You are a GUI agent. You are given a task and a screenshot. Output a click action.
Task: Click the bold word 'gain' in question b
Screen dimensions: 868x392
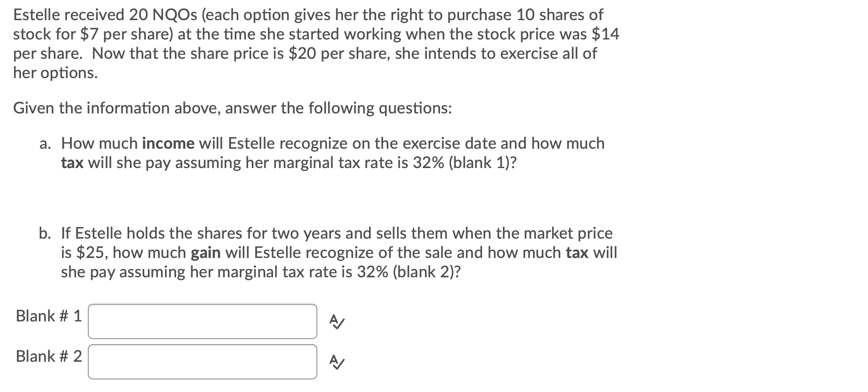click(206, 253)
